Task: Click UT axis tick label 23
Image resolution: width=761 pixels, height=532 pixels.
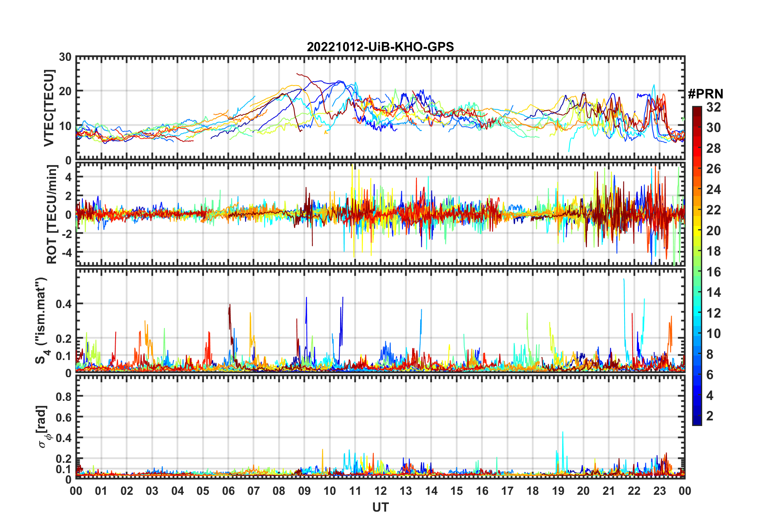Action: (659, 491)
